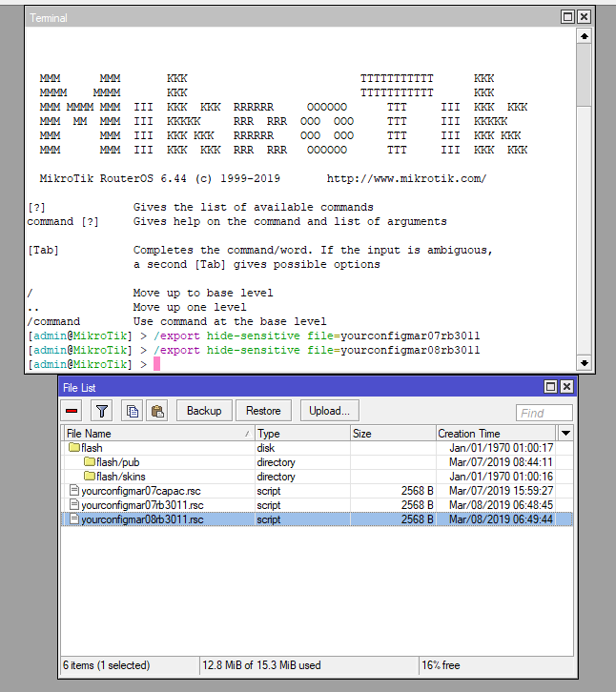
Task: Click the '12.8 MiB of 15.3 MiB used' status
Action: (x=261, y=665)
